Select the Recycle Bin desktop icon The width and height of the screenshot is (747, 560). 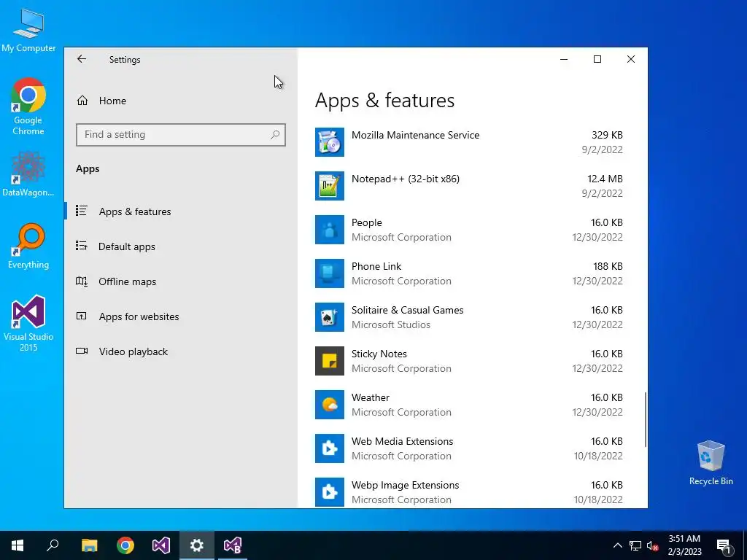tap(711, 463)
